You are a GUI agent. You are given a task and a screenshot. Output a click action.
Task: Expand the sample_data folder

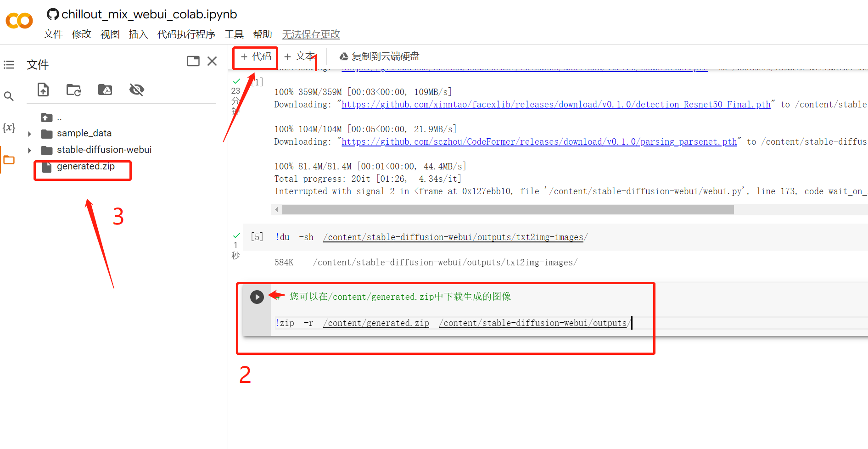point(30,134)
